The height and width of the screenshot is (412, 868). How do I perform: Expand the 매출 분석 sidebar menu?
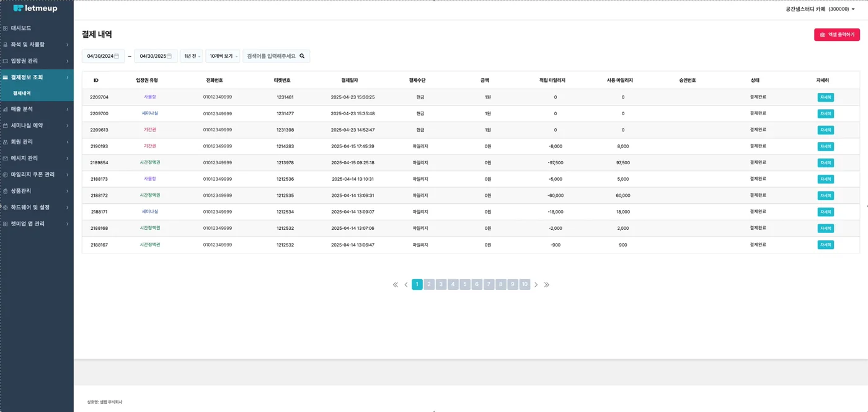pos(37,109)
